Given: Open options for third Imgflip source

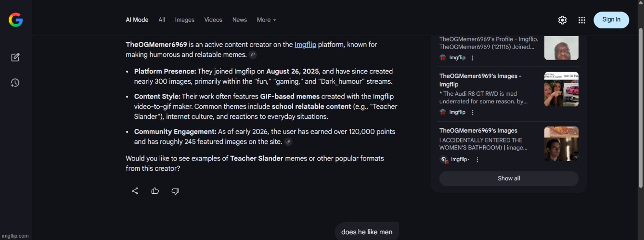Looking at the screenshot, I should tap(477, 160).
